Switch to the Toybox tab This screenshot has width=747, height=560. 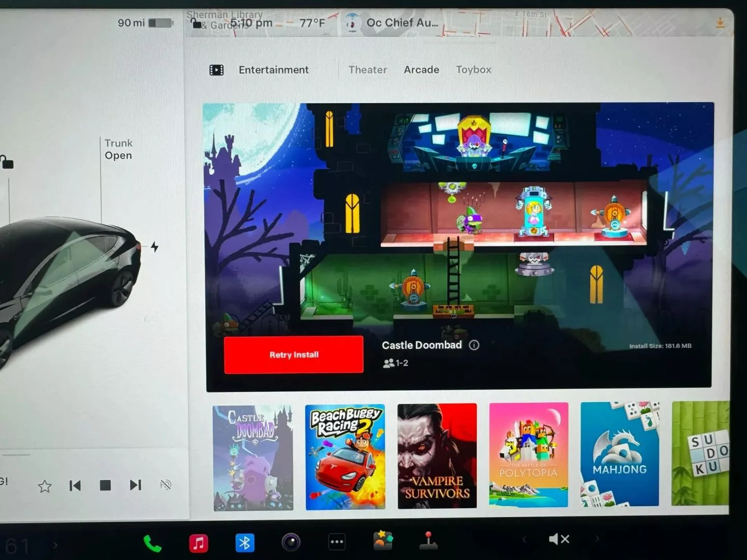473,69
